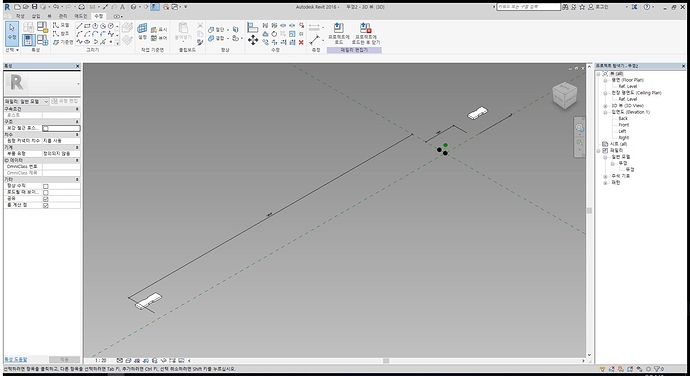690x376 pixels.
Task: Open the Front elevation view
Action: [x=624, y=125]
